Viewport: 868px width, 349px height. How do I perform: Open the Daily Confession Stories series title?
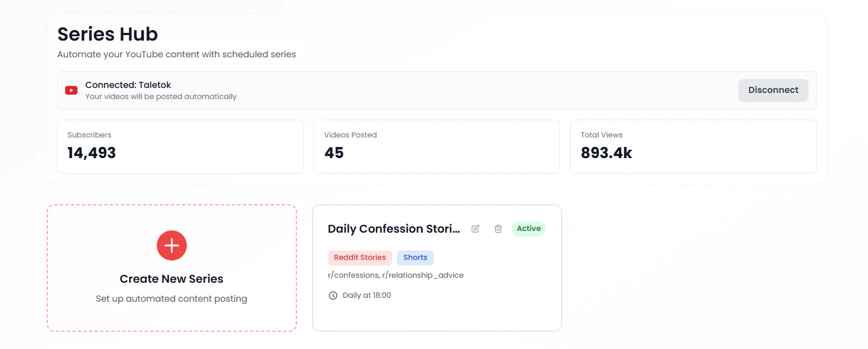click(x=394, y=229)
